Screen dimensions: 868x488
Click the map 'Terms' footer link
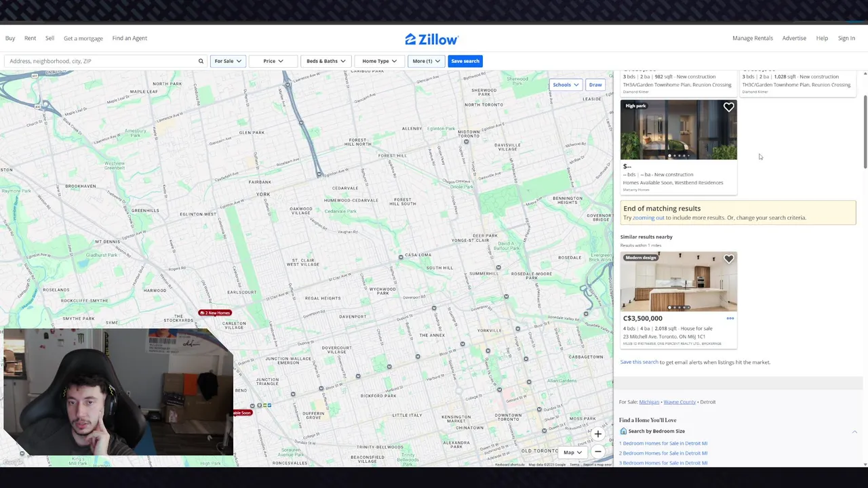click(574, 464)
